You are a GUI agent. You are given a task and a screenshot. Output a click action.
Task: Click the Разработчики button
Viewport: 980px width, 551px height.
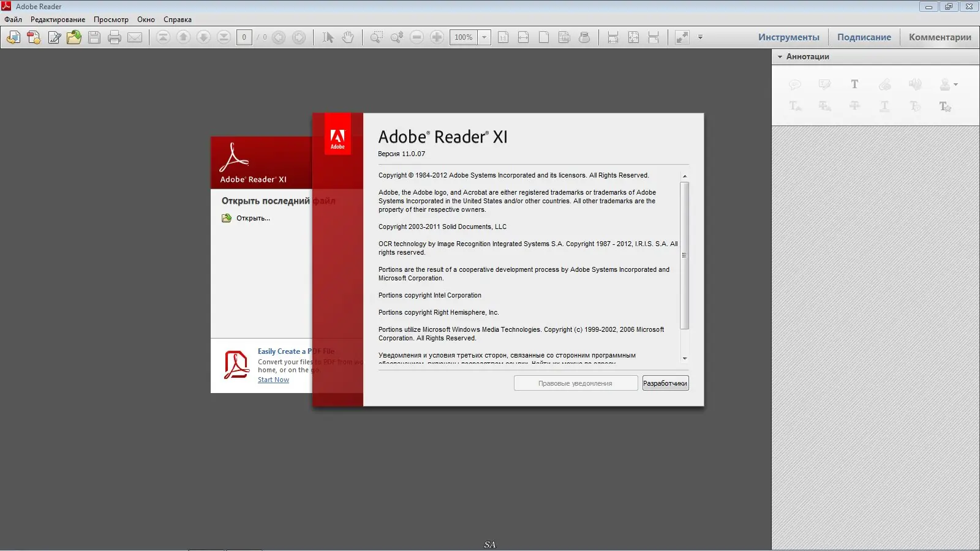click(x=666, y=383)
